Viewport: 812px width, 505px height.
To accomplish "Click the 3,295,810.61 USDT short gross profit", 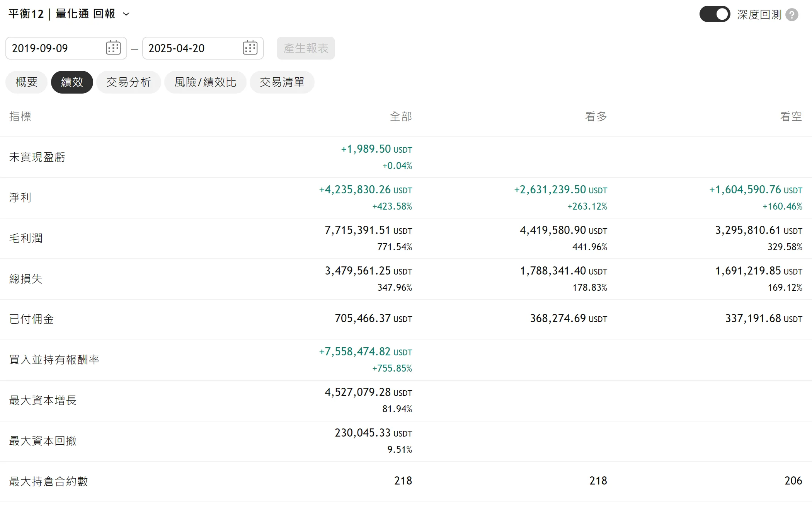I will point(759,230).
